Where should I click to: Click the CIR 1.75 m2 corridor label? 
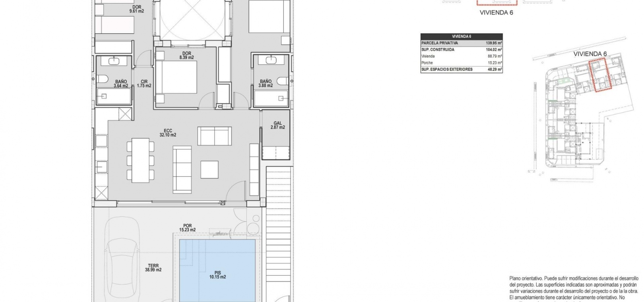coord(144,83)
